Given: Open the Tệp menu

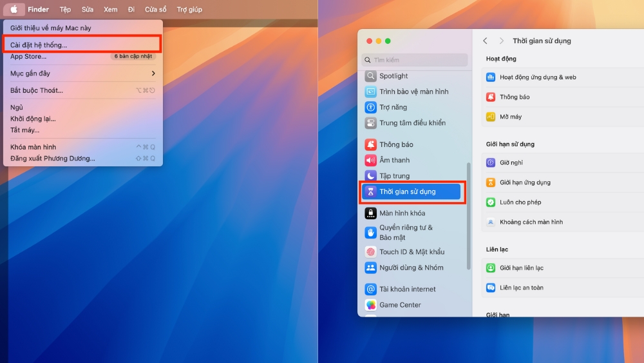Looking at the screenshot, I should click(x=65, y=9).
